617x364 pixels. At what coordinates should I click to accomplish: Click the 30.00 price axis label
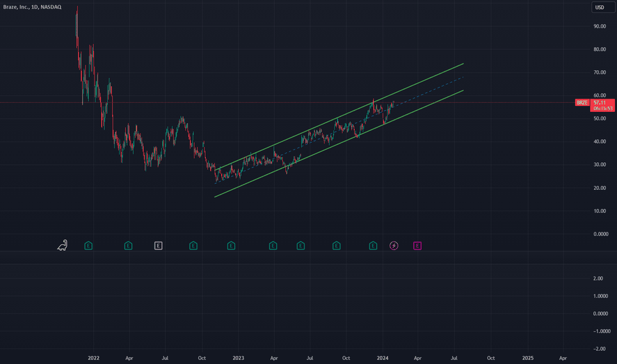(x=600, y=165)
